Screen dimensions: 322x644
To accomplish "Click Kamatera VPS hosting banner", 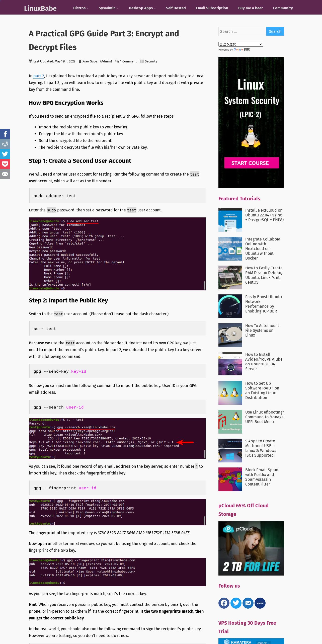I will [251, 641].
